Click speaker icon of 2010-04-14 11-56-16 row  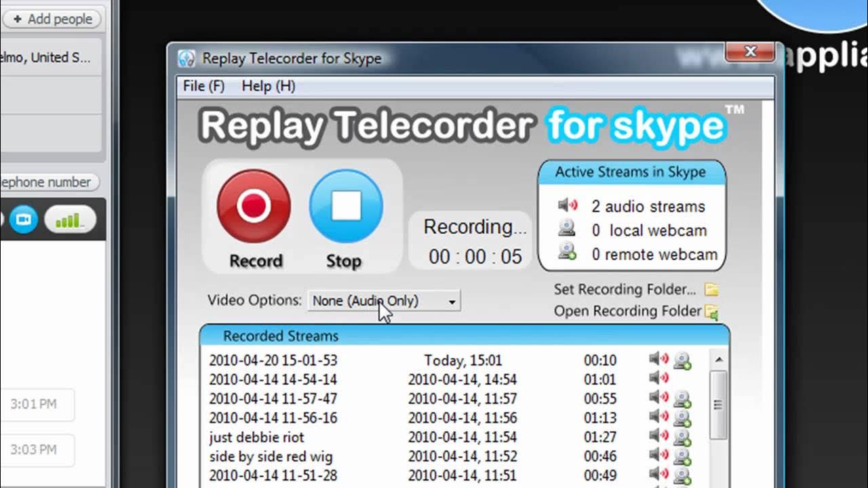[658, 415]
